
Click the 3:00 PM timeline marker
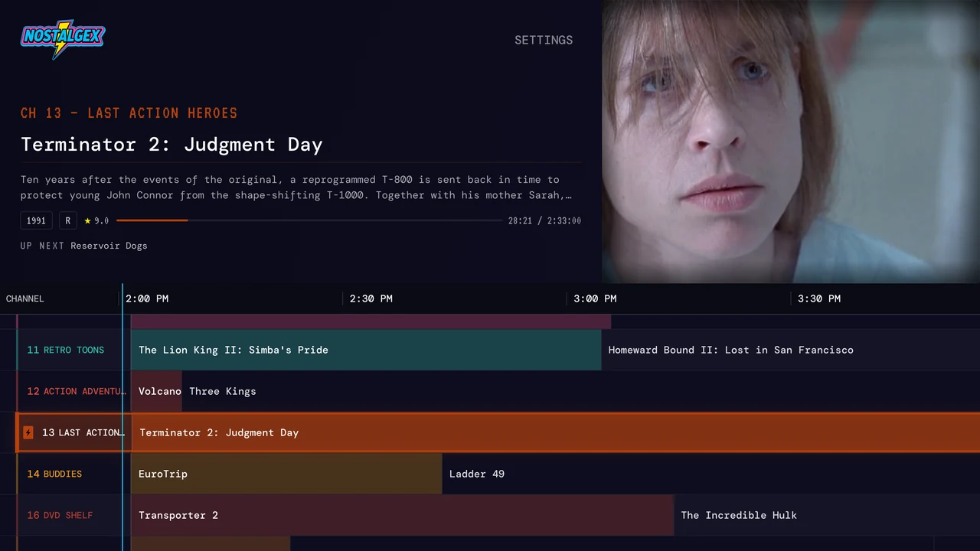click(x=595, y=298)
